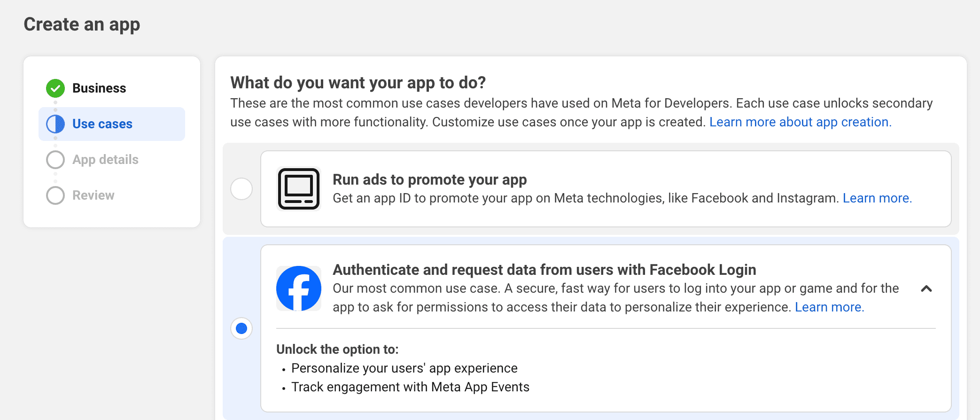The width and height of the screenshot is (980, 420).
Task: Select the Facebook Login radio button
Action: 241,328
